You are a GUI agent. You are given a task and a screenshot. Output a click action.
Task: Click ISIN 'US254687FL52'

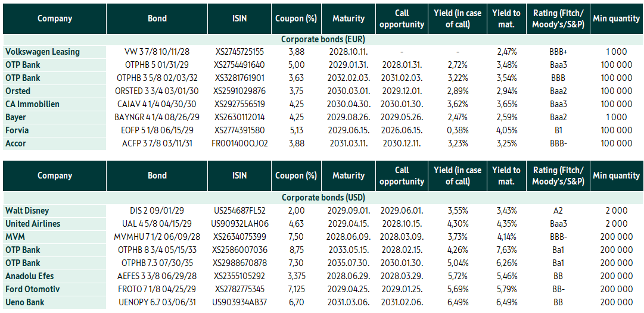click(x=239, y=211)
